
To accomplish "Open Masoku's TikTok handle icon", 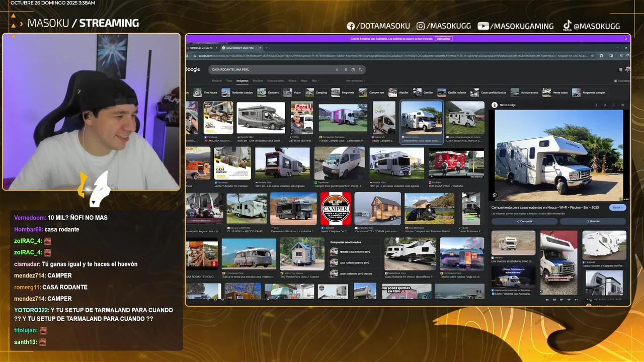I will click(567, 25).
